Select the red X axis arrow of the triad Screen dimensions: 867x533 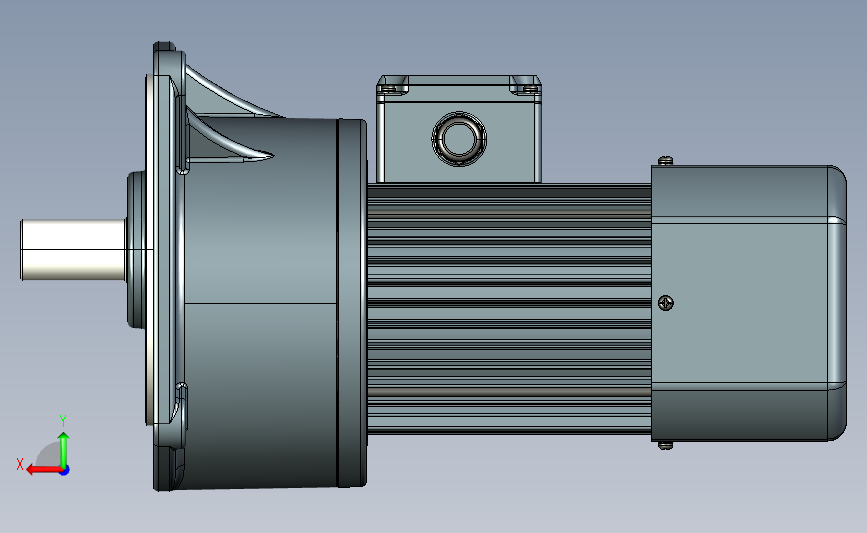(44, 470)
